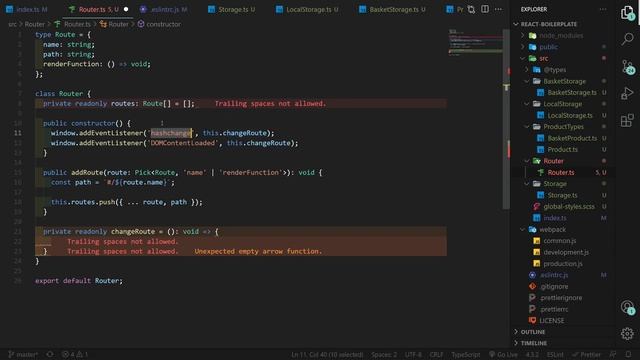Click the editor vertical scrollbar
640x360 pixels.
(x=507, y=118)
